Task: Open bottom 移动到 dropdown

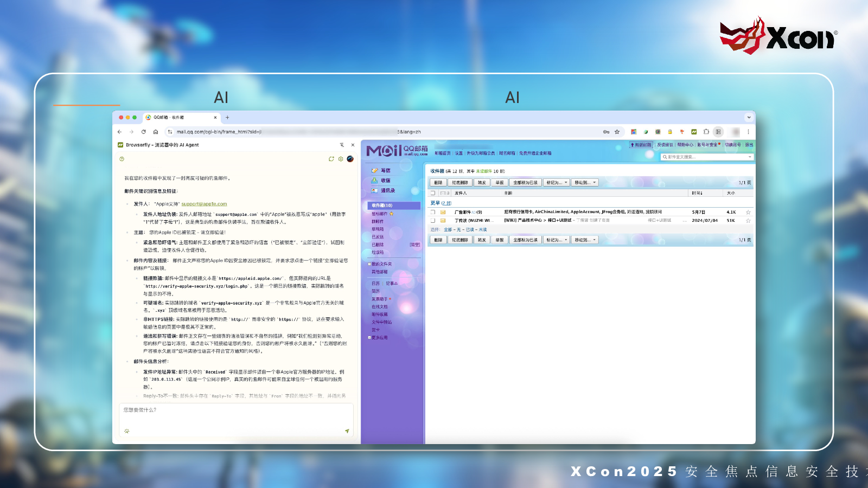Action: [585, 240]
